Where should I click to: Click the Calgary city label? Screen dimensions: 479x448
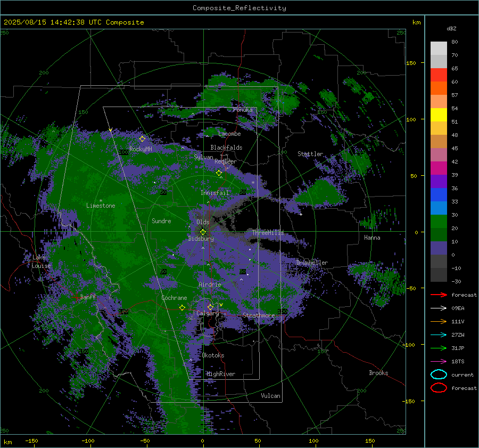(x=208, y=313)
